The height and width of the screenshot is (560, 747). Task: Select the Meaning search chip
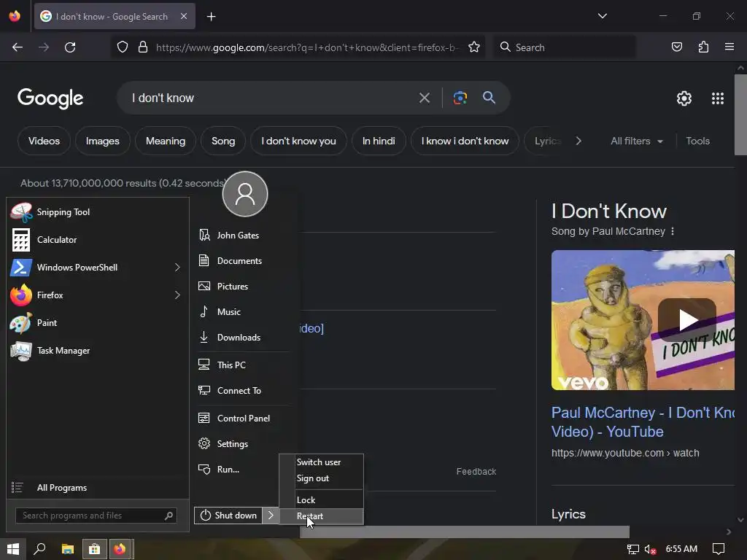click(166, 141)
